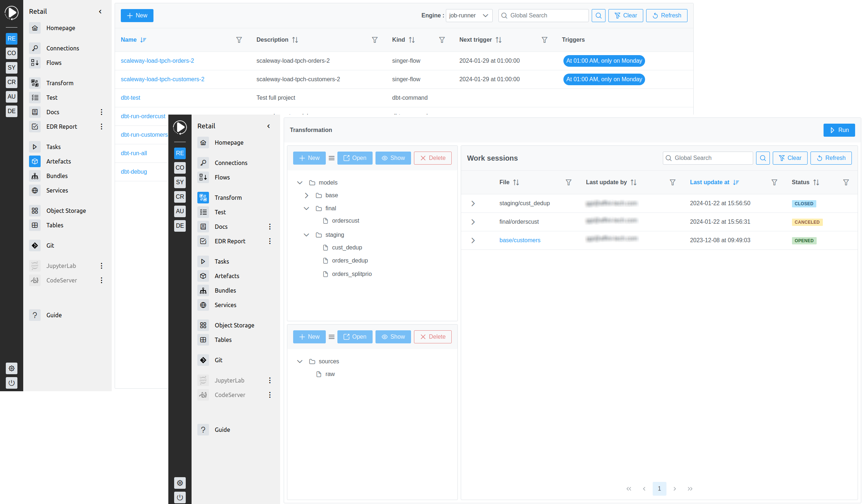This screenshot has height=504, width=862.
Task: Click the power icon at the bottom of the front rail
Action: click(x=180, y=497)
